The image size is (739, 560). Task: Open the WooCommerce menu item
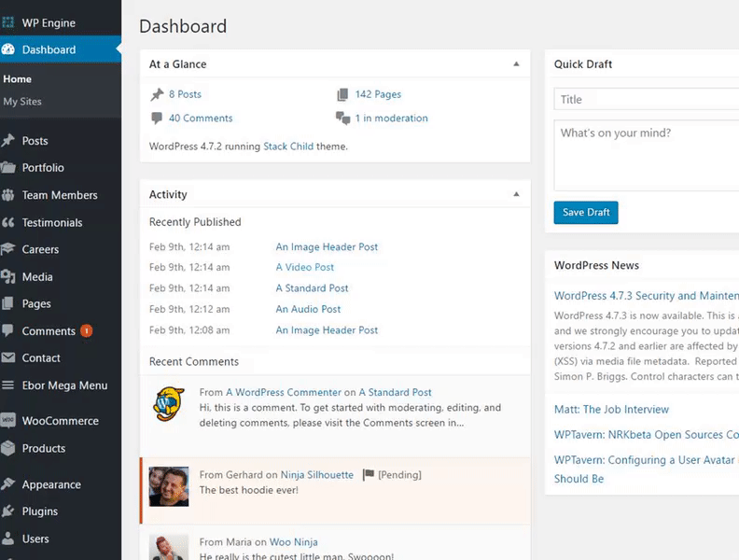click(61, 421)
